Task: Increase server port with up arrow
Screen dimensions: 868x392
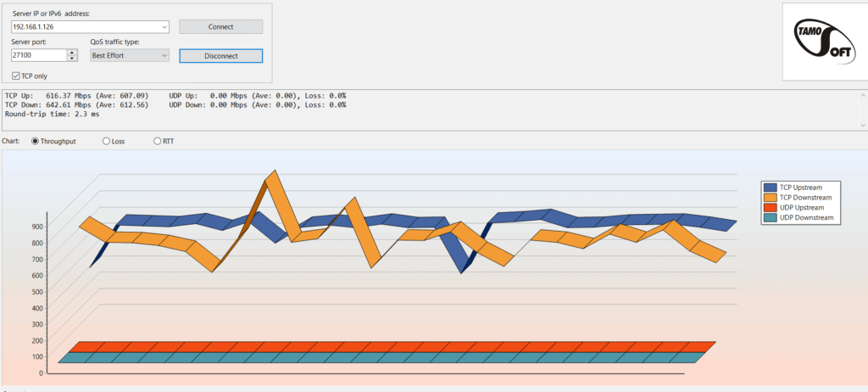Action: pyautogui.click(x=72, y=52)
